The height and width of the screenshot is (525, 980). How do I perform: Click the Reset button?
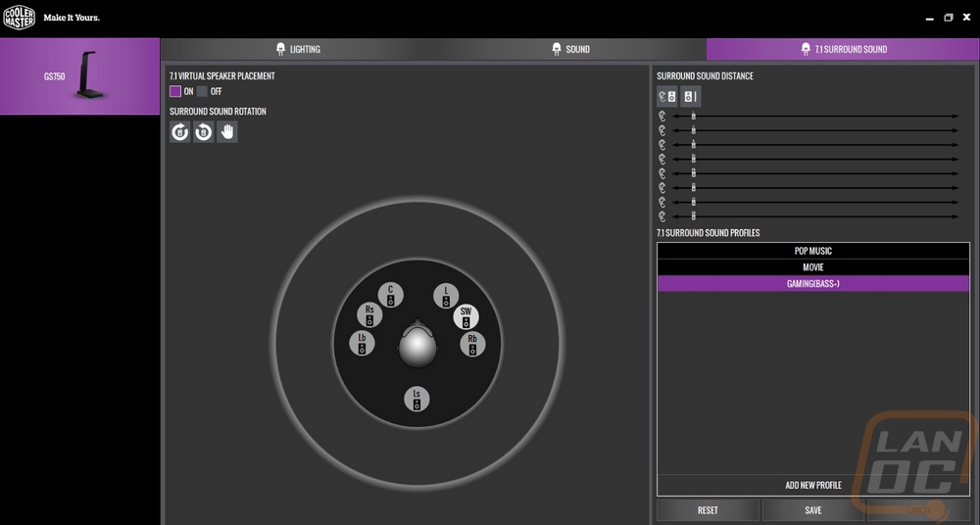click(708, 510)
